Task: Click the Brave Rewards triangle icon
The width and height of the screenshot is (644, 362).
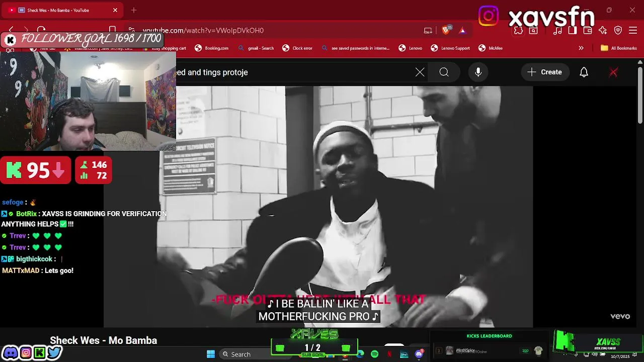Action: (462, 30)
